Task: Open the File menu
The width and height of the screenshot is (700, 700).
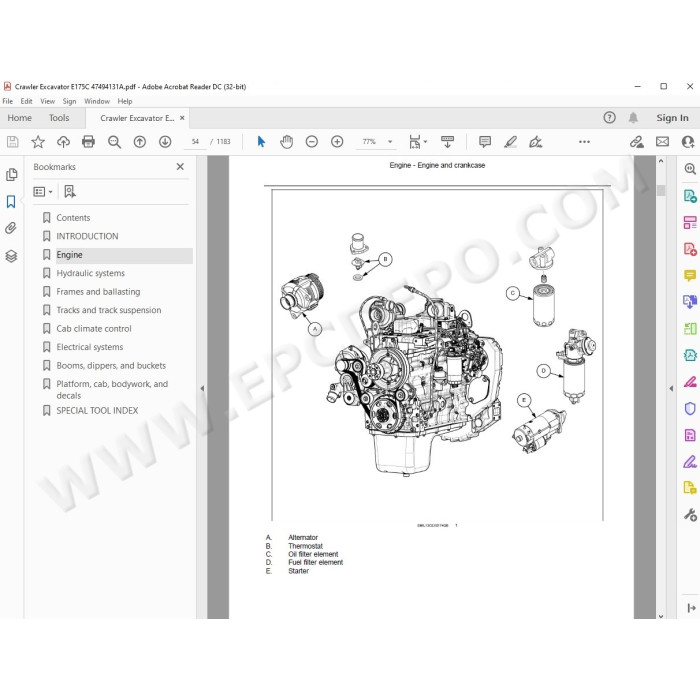Action: coord(8,101)
